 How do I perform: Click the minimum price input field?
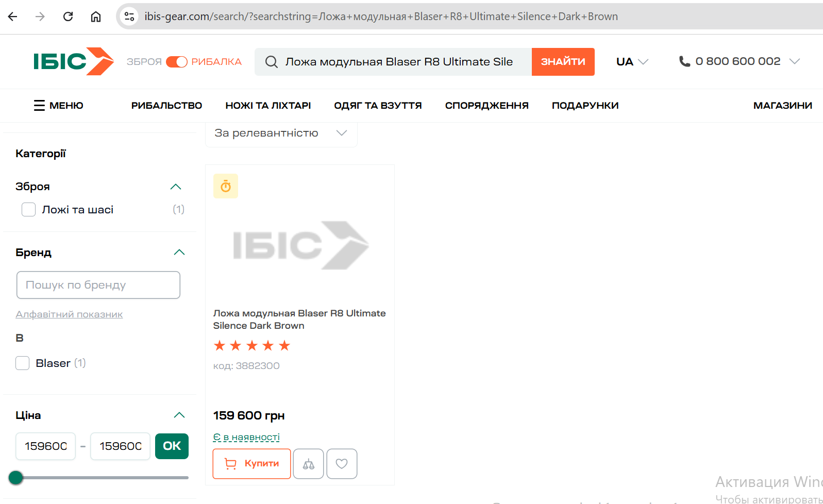[x=46, y=446]
